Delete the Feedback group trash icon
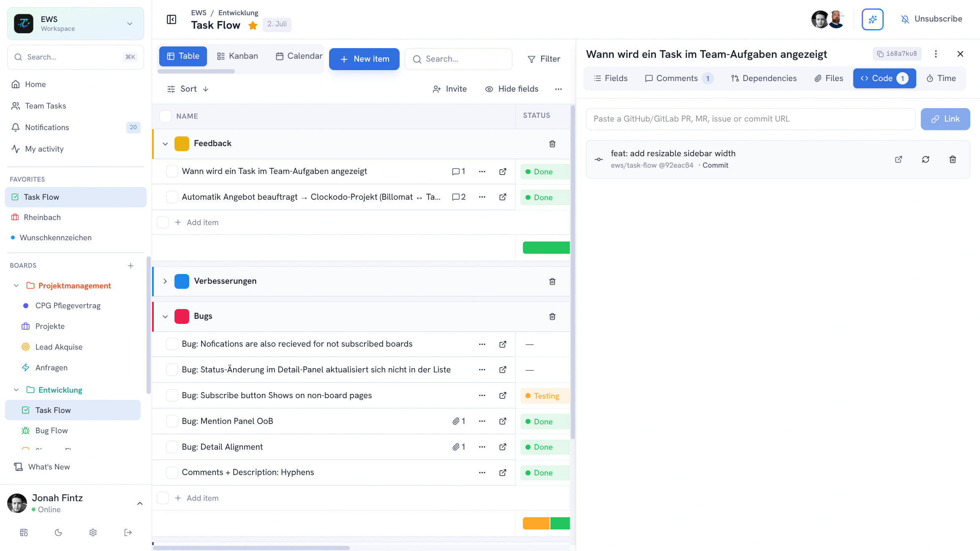The height and width of the screenshot is (551, 980). click(552, 144)
